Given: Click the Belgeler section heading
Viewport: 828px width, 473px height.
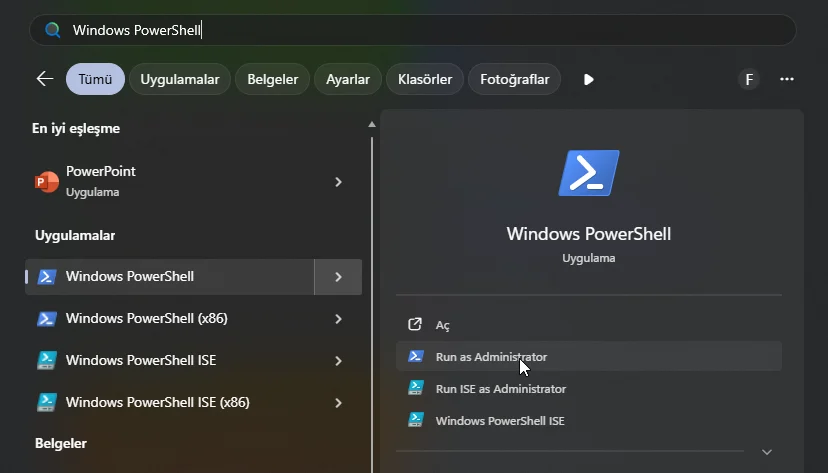Looking at the screenshot, I should (61, 443).
